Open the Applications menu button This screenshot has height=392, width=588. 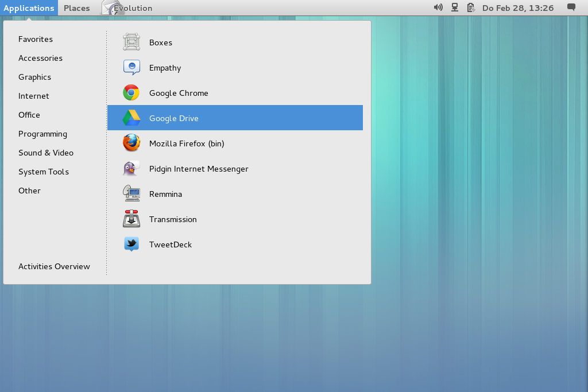click(x=29, y=8)
